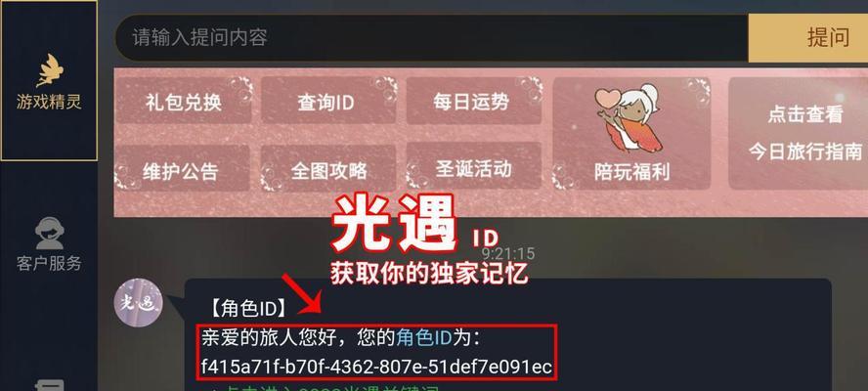Open the 圣诞活动 shortcut

pos(473,167)
